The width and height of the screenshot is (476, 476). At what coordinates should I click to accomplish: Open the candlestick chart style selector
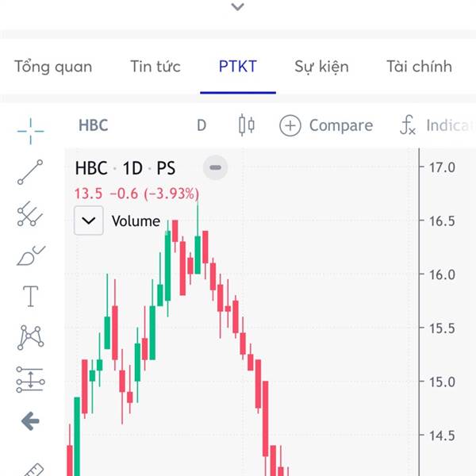coord(247,125)
